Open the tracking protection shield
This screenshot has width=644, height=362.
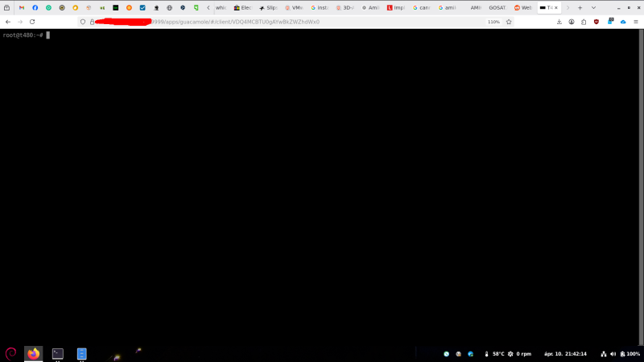tap(83, 22)
